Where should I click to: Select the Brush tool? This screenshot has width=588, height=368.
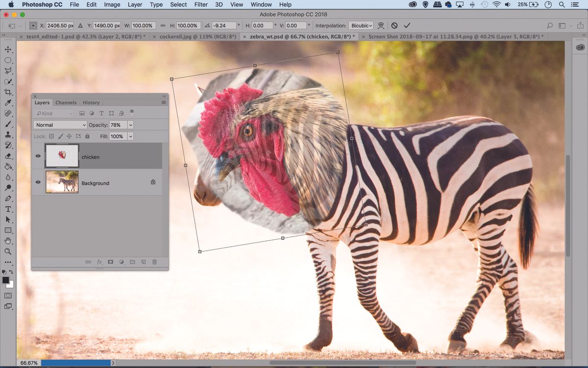(x=7, y=124)
